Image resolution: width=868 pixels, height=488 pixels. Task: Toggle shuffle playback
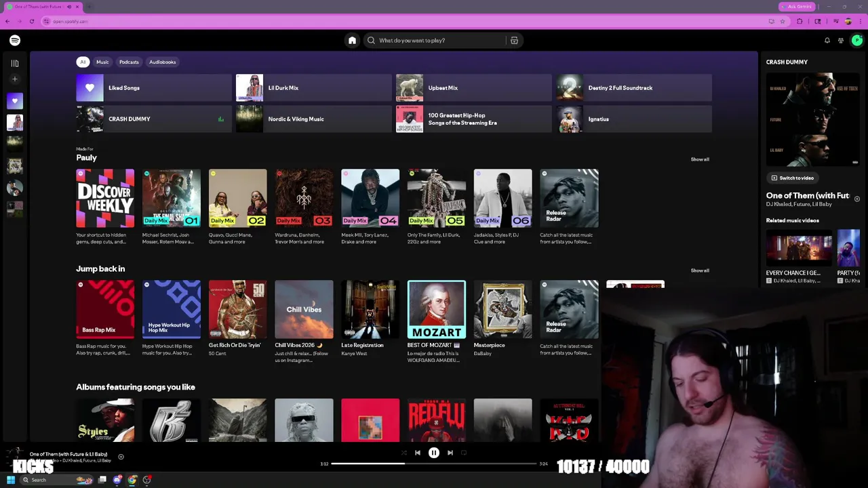(x=403, y=453)
